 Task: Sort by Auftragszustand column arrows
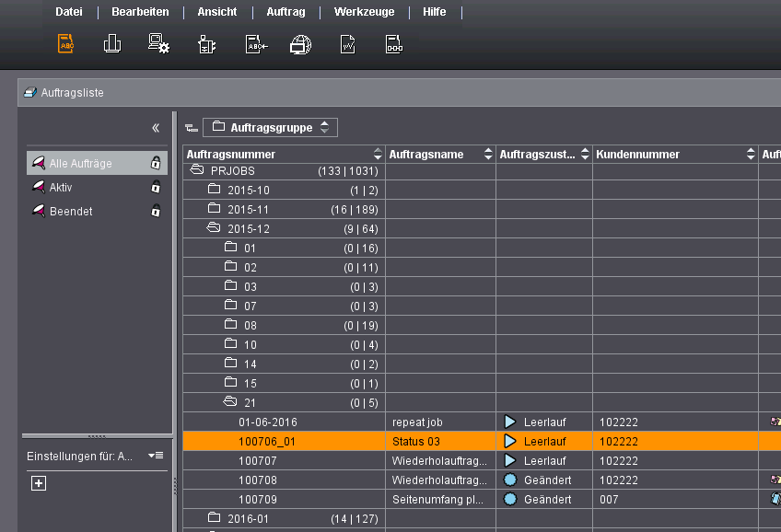pos(585,154)
